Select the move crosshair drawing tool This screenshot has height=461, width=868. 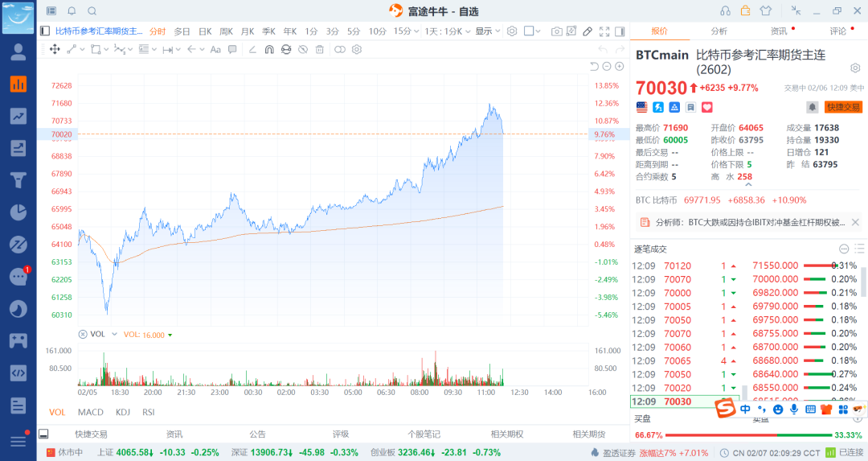tap(55, 49)
